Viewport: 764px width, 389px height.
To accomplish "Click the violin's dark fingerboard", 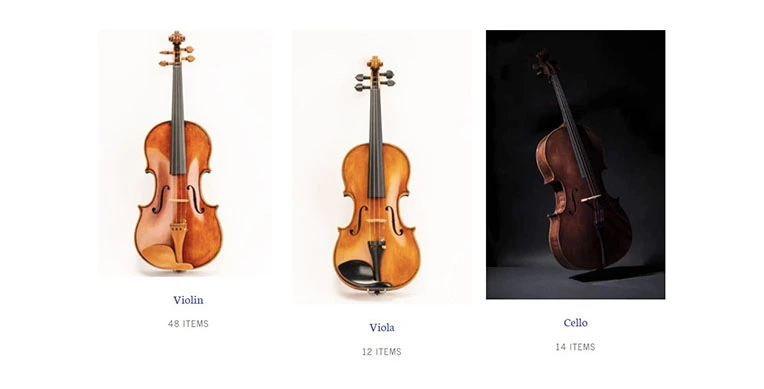I will [x=178, y=118].
